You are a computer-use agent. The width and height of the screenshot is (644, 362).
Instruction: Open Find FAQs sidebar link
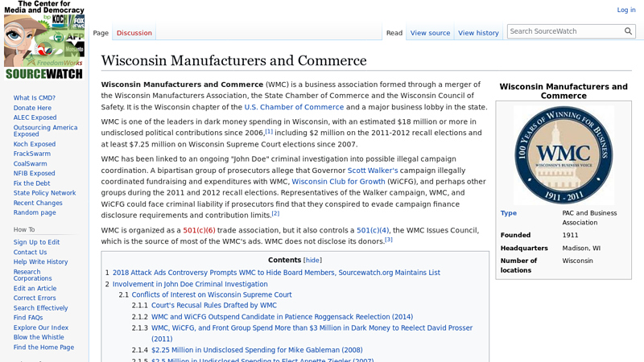pyautogui.click(x=28, y=318)
